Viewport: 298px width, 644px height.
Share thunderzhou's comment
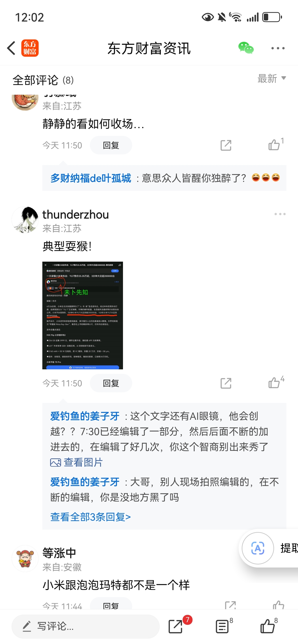(x=226, y=383)
